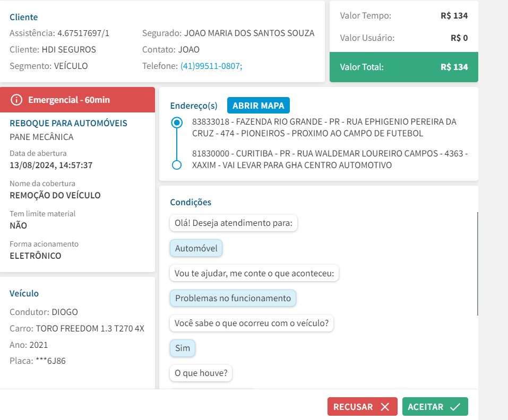Click the 'O que houve?' chat message

tap(201, 373)
